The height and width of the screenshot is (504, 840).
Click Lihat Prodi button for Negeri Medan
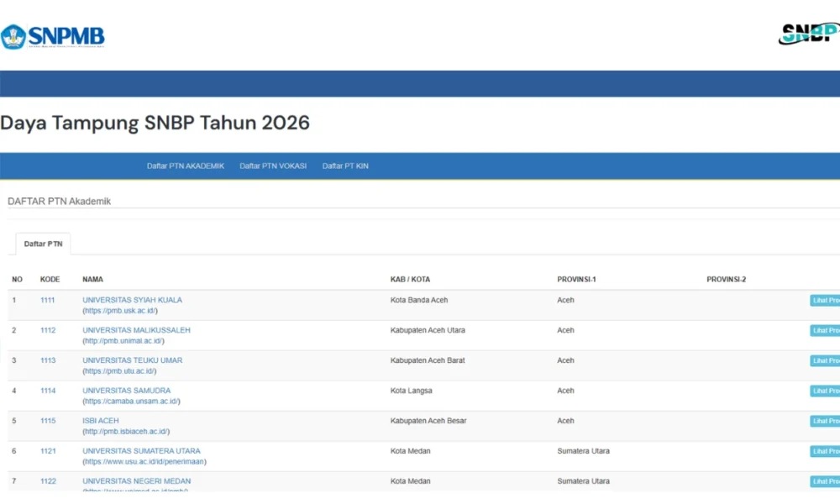[825, 481]
